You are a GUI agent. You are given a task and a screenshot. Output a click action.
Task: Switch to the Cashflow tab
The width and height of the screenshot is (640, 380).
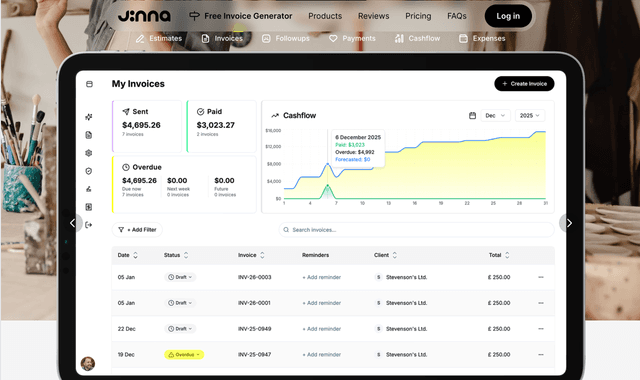pyautogui.click(x=418, y=38)
